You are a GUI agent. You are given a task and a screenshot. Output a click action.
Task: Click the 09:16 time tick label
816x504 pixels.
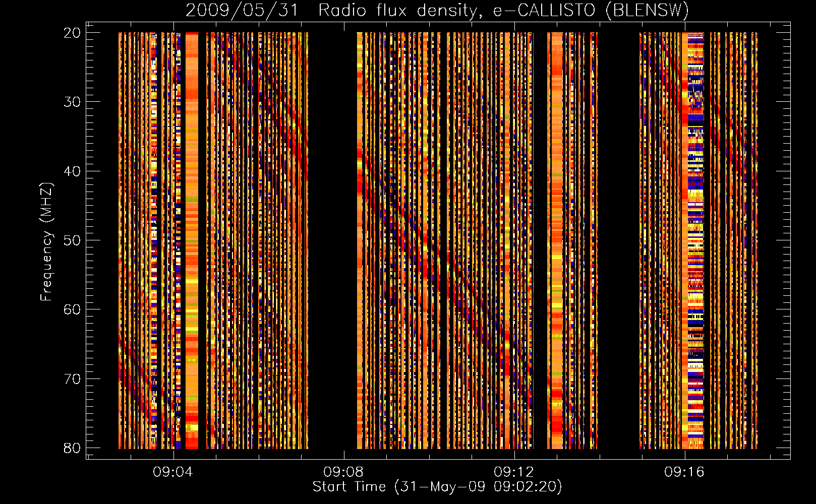click(x=684, y=472)
